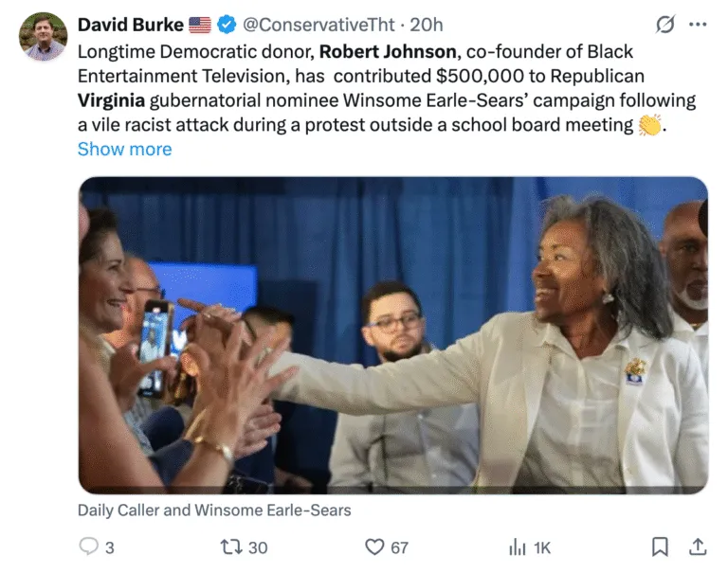Click the reply speech bubble icon
Viewport: 728px width, 573px height.
pyautogui.click(x=89, y=546)
